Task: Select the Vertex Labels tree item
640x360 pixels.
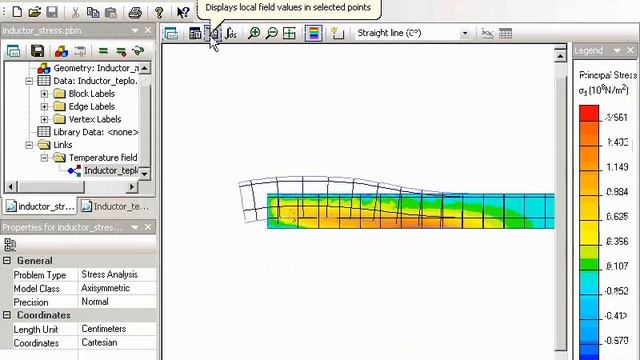Action: coord(95,119)
